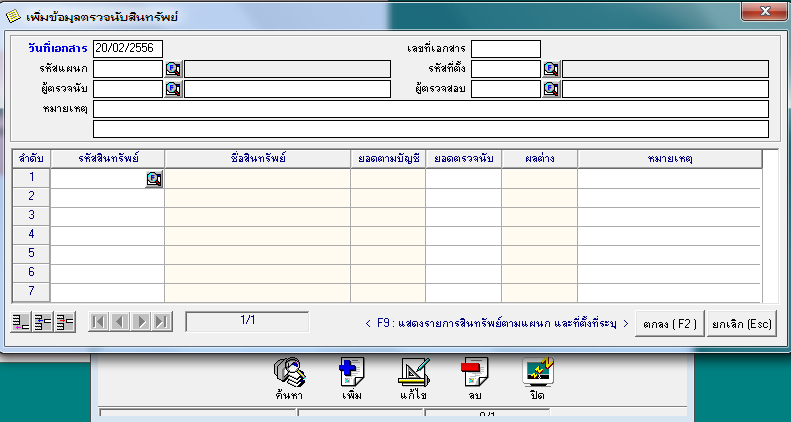Click the วันที่เอกสาร date field
This screenshot has width=791, height=422.
(x=128, y=49)
